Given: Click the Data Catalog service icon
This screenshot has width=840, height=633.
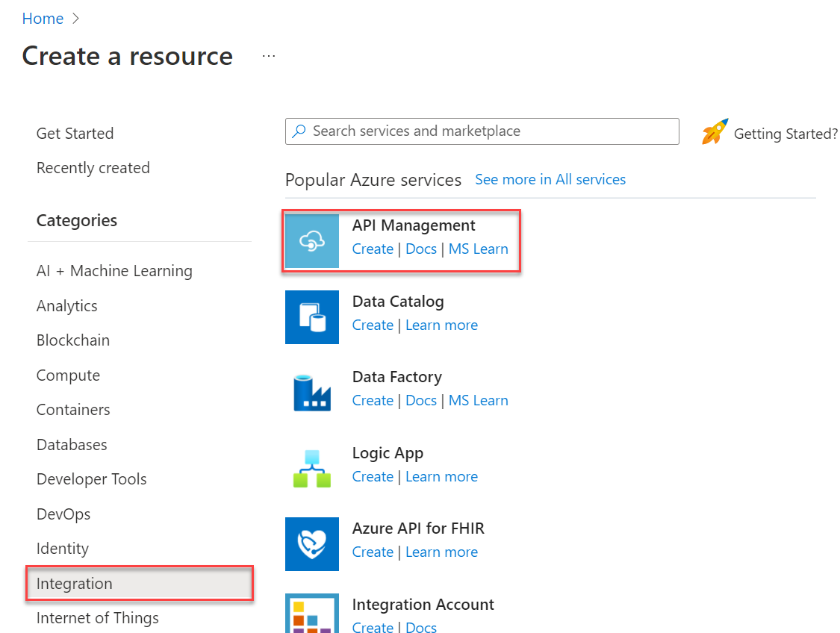Looking at the screenshot, I should click(x=311, y=317).
